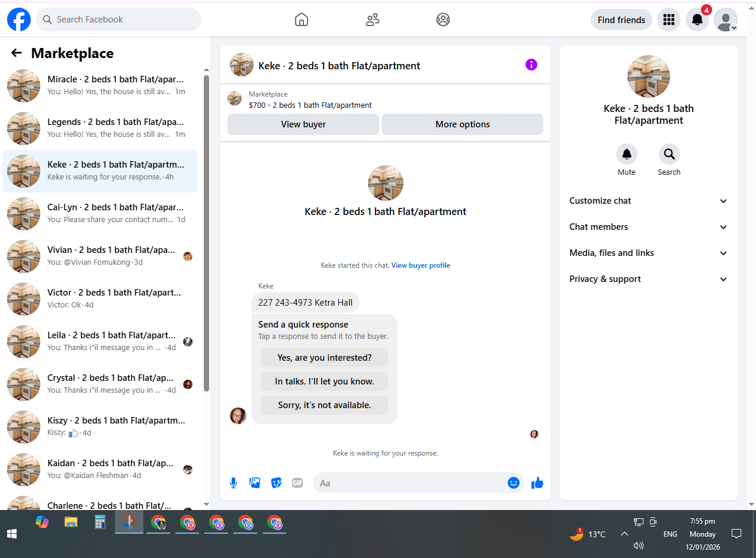Click the ENG language indicator
756x558 pixels.
[670, 534]
